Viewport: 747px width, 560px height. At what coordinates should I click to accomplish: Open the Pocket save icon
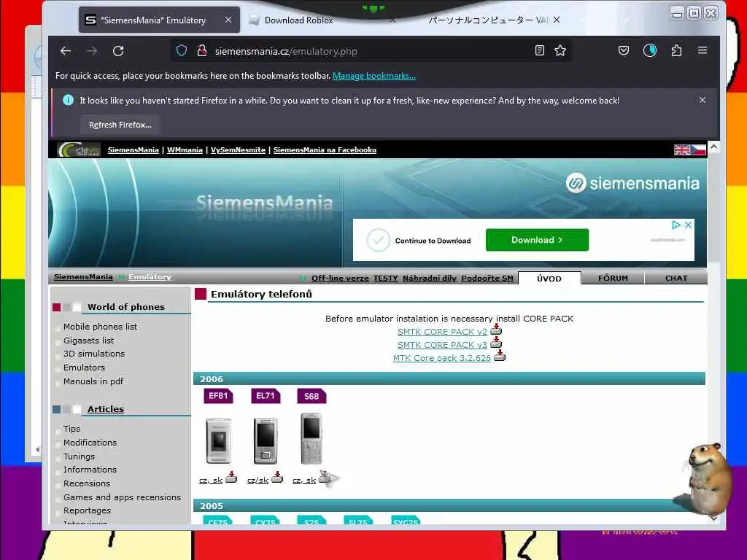click(x=624, y=50)
